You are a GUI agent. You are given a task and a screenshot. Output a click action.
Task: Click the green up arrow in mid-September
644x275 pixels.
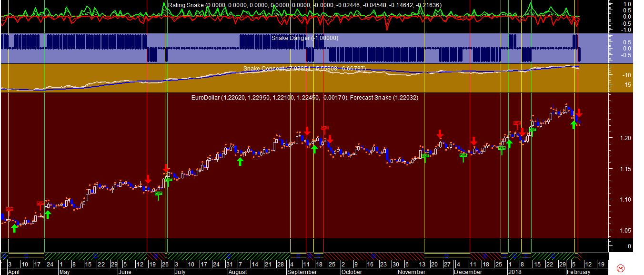pyautogui.click(x=314, y=149)
